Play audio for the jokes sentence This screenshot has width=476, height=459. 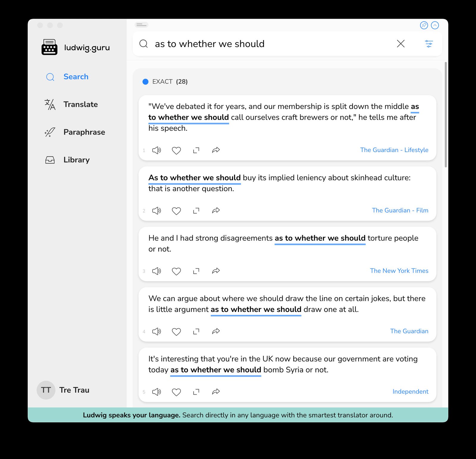tap(156, 332)
